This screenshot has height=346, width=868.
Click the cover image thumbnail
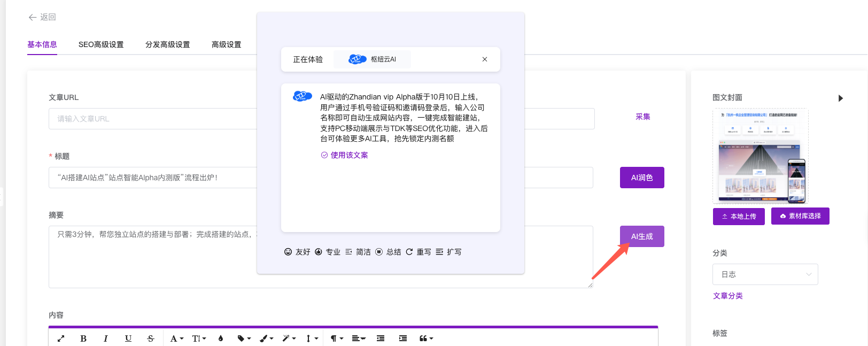pos(761,156)
